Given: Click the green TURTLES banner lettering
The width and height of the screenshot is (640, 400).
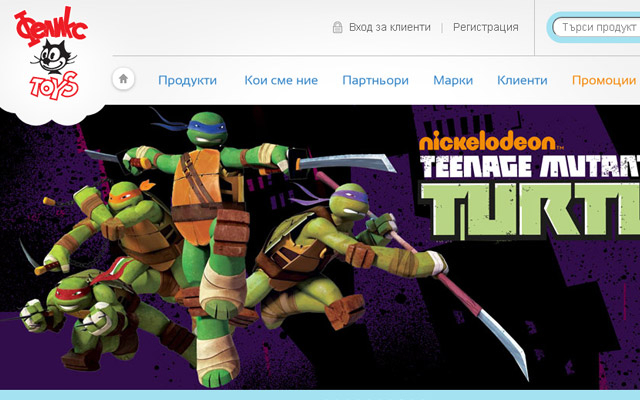Looking at the screenshot, I should [529, 211].
